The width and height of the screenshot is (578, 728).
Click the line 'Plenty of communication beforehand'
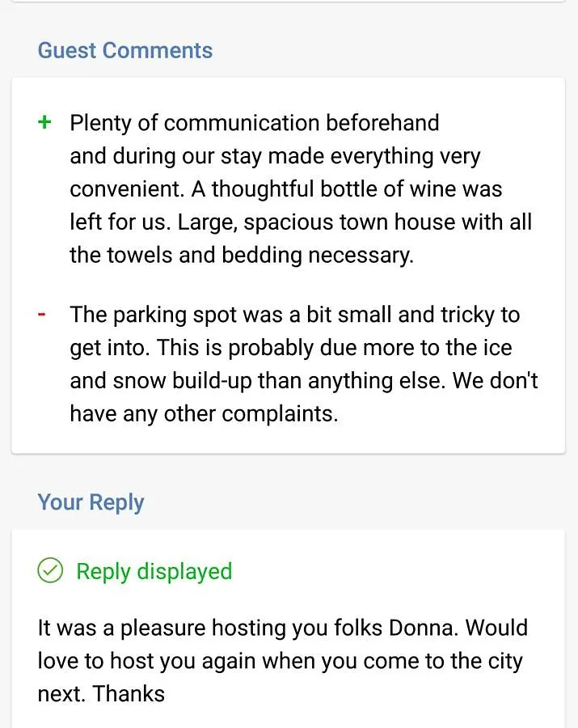pyautogui.click(x=254, y=123)
